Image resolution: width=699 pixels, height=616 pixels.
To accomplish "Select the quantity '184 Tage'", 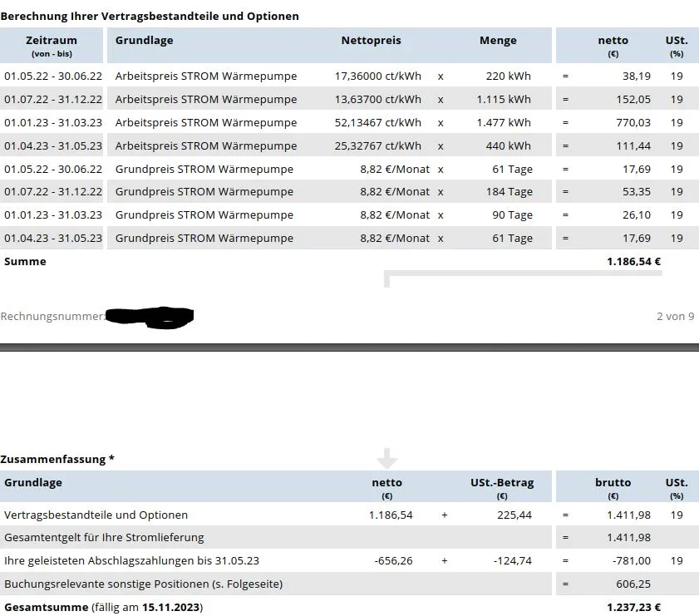I will click(x=509, y=191).
